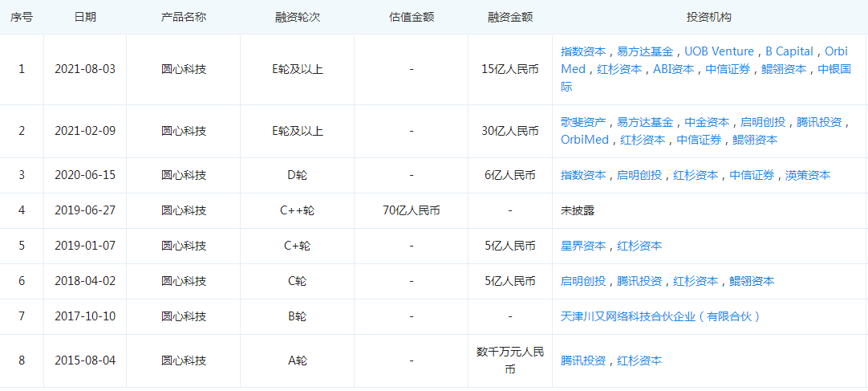
Task: Click the 中金资本 investor link
Action: point(707,122)
